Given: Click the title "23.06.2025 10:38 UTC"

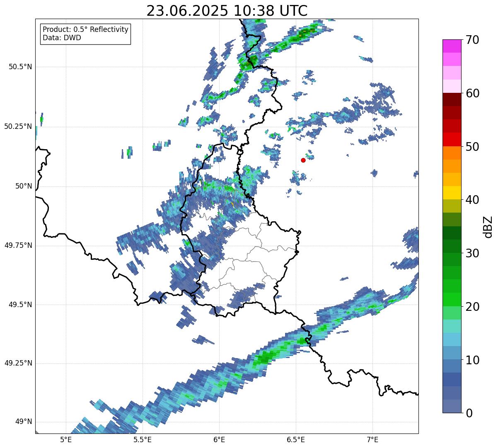Looking at the screenshot, I should [227, 11].
